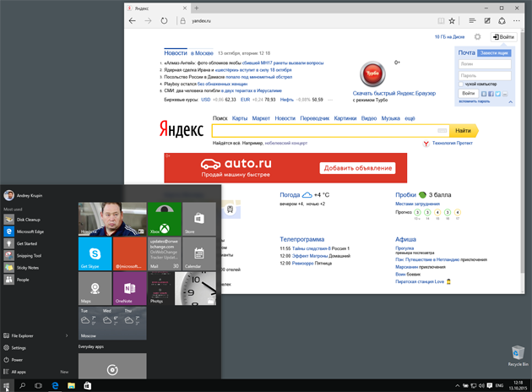Click the Edge refresh page button
Screen dimensions: 532x392
click(164, 20)
